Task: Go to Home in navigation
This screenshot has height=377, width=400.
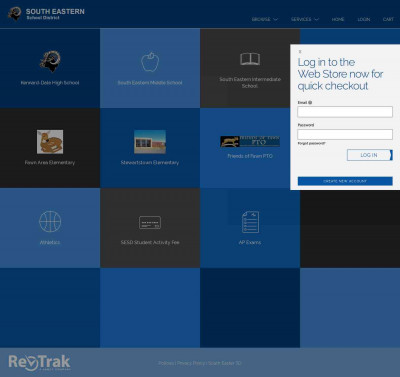Action: coord(338,19)
